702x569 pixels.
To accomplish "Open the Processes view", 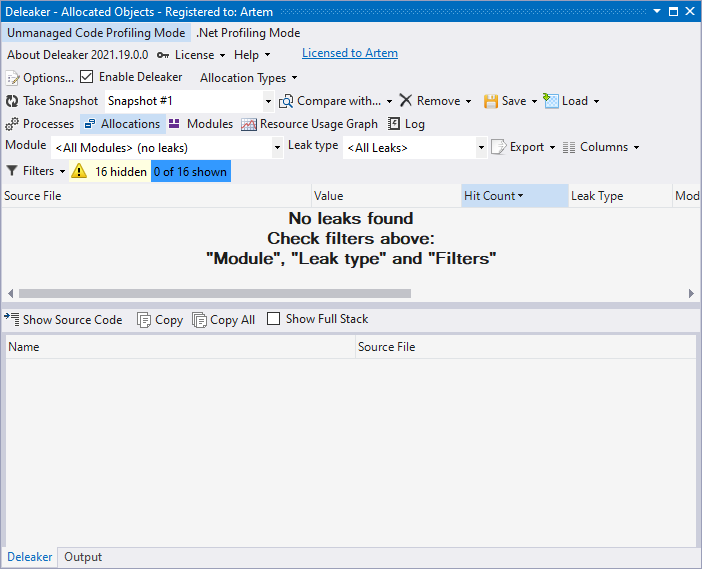I will tap(40, 124).
